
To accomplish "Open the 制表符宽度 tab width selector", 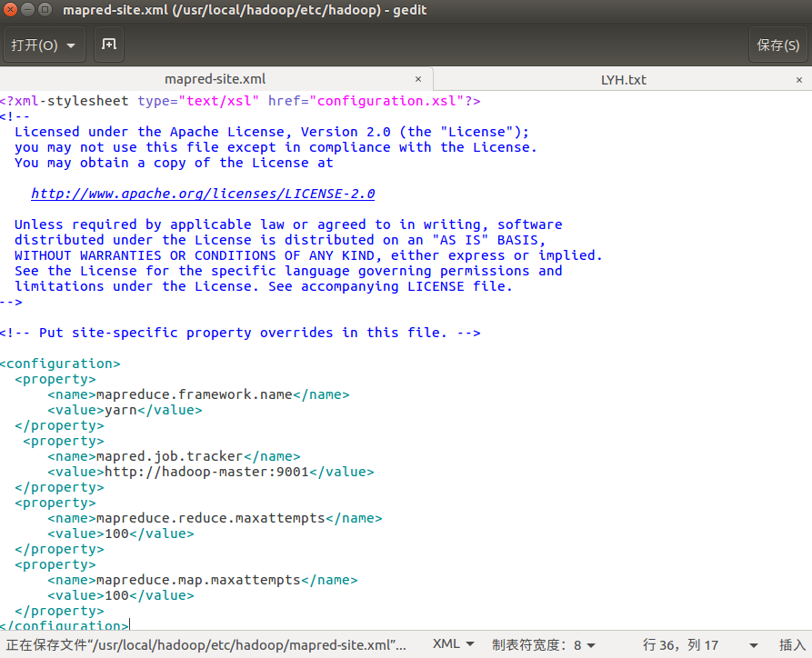I will [x=543, y=643].
